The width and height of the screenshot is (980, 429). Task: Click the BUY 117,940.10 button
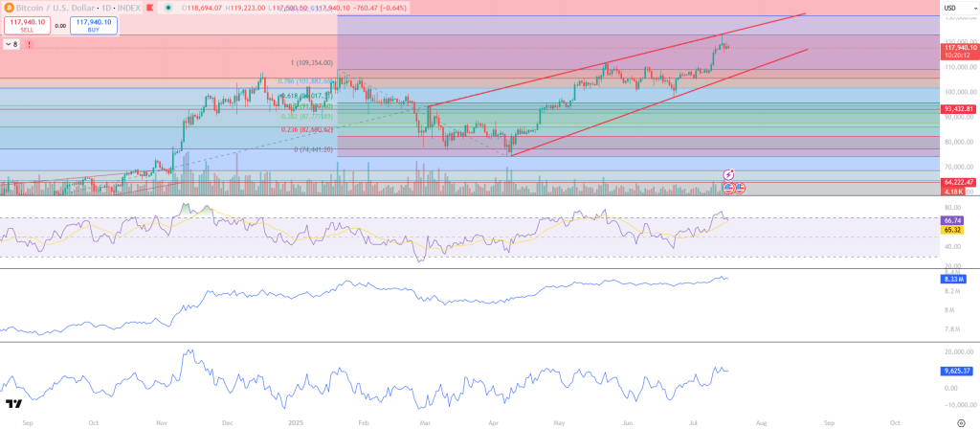94,26
